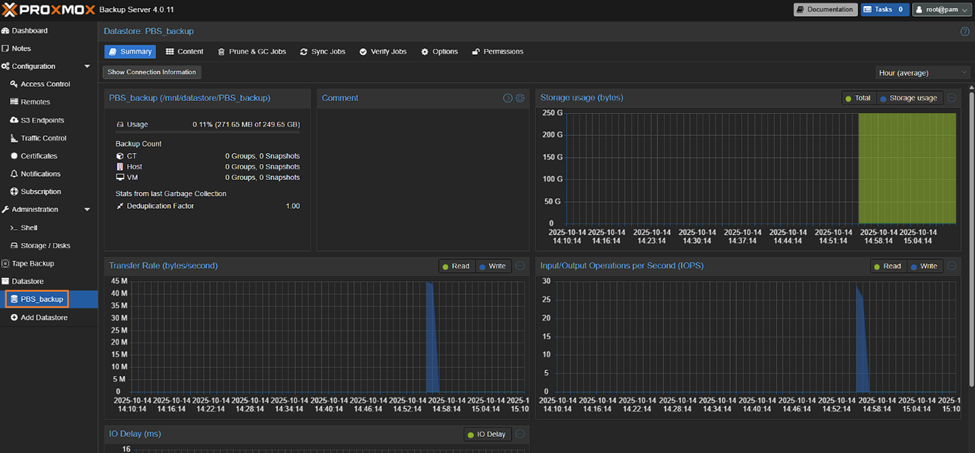Click the Show Connection Information button
This screenshot has width=975, height=453.
153,72
